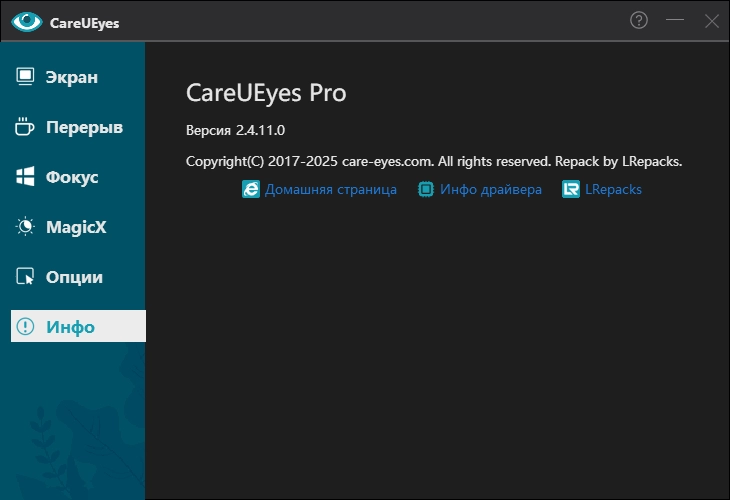Click the CareUEyes eye logo in title bar
This screenshot has height=500, width=730.
pyautogui.click(x=27, y=21)
